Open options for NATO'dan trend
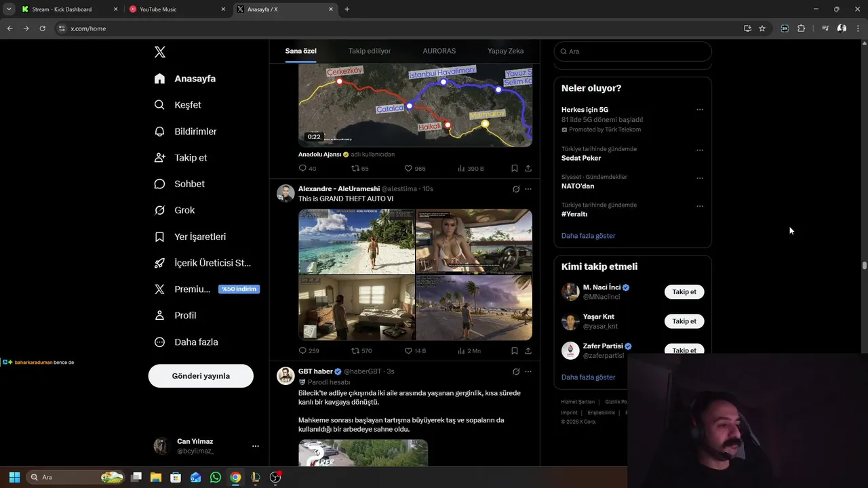 [x=700, y=178]
